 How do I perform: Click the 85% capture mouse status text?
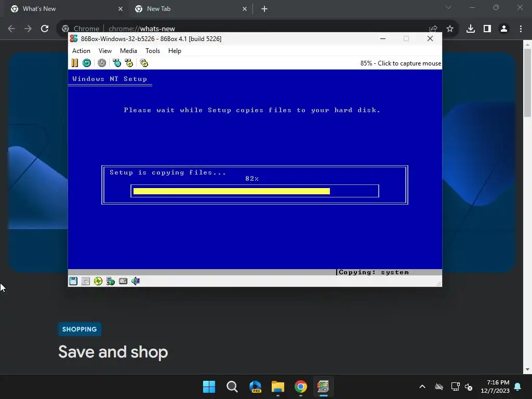pos(401,63)
